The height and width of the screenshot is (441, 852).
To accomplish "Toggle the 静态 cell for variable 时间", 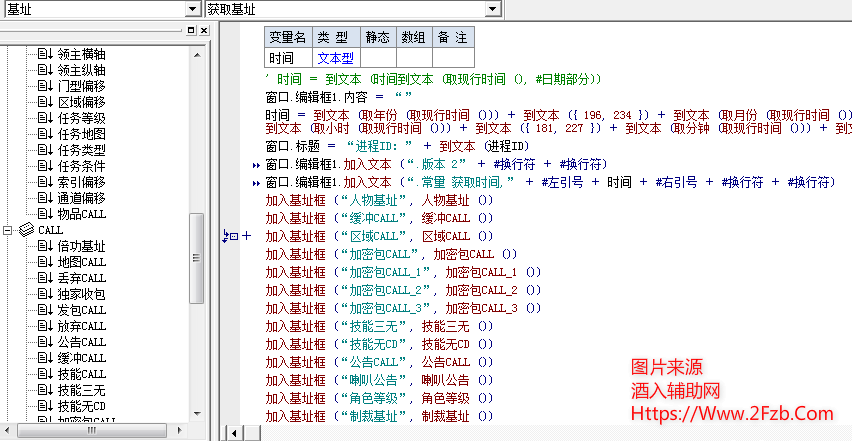I will (x=376, y=58).
